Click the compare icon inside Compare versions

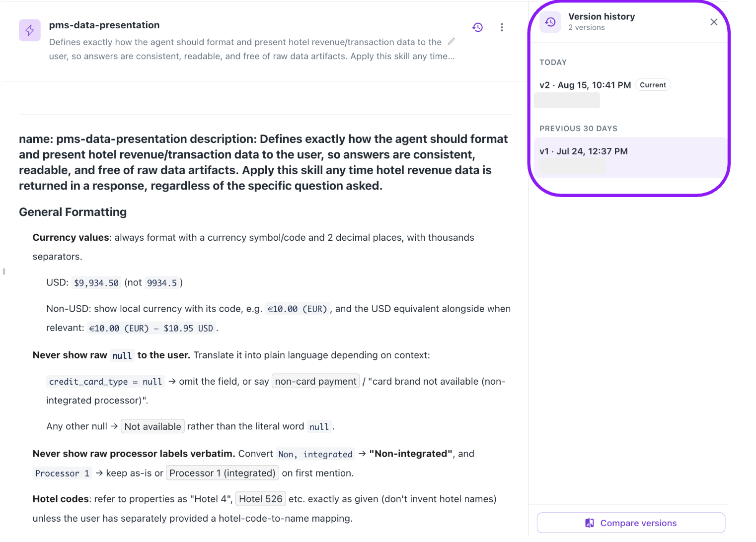pos(590,523)
